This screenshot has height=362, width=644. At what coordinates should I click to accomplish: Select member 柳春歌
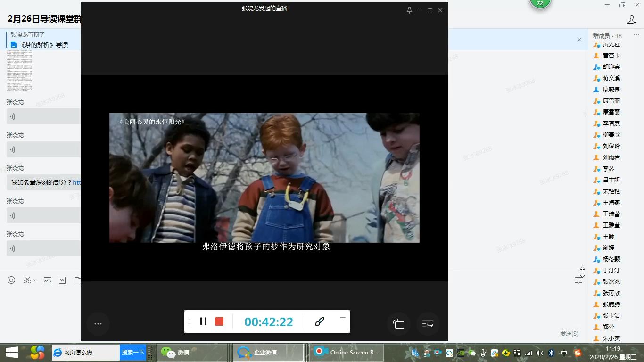click(x=611, y=135)
